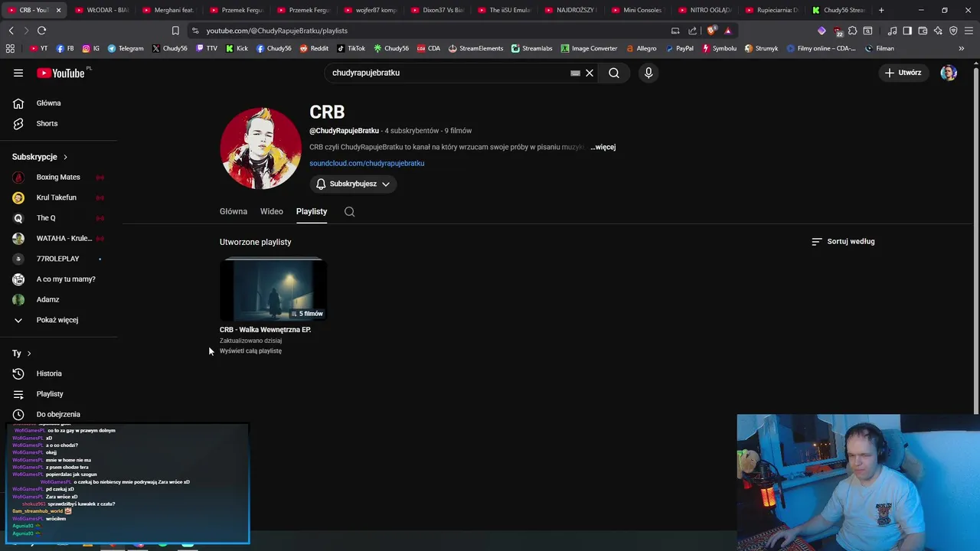Open the browser main menu icon

point(969,31)
